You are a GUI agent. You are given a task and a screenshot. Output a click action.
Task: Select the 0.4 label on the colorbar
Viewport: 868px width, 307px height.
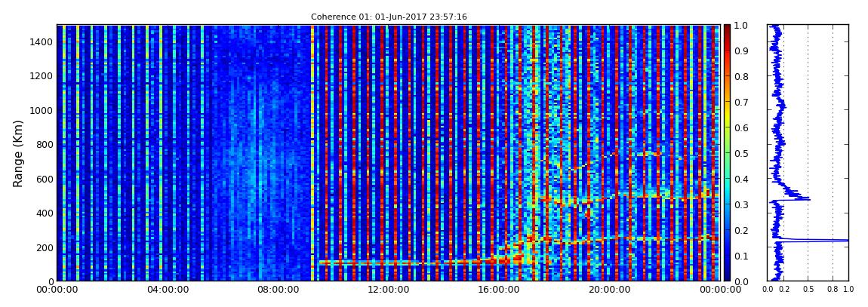click(x=741, y=180)
